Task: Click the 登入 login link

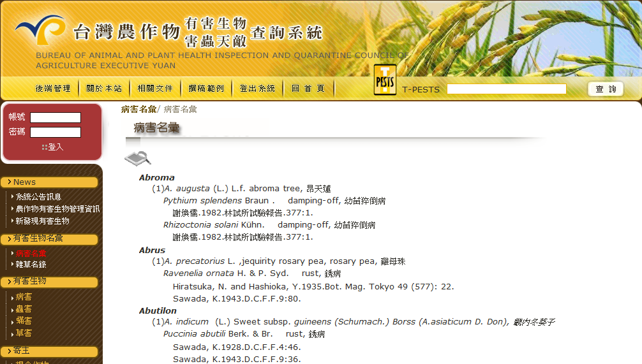Action: [x=53, y=147]
